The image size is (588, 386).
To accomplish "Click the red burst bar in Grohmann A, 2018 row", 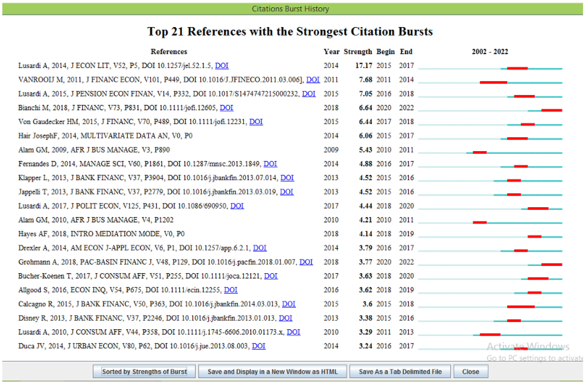I will pos(551,265).
